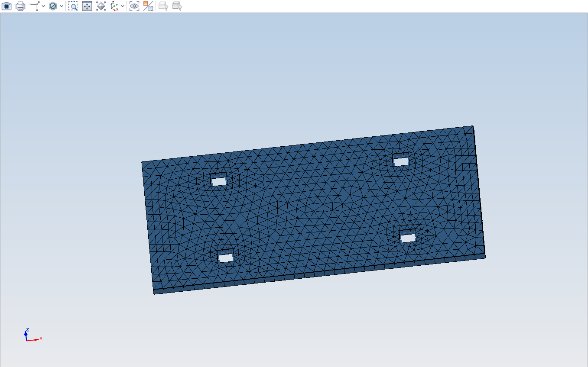This screenshot has height=367, width=588.
Task: Take a snapshot with the camera icon
Action: (x=7, y=6)
